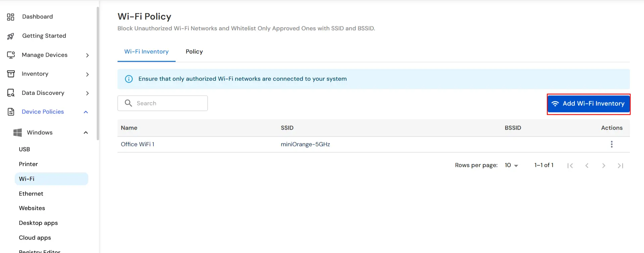Click Office WiFi 1 name cell

138,144
